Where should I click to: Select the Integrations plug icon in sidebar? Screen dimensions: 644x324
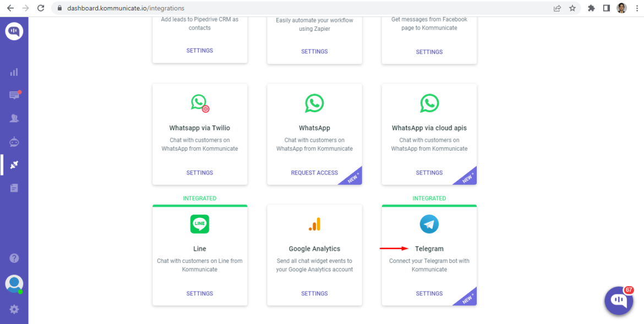pos(14,164)
